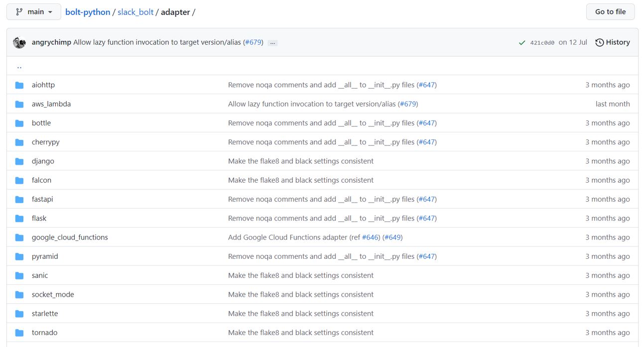Click the folder icon next to pyramid
This screenshot has height=347, width=644.
point(19,256)
